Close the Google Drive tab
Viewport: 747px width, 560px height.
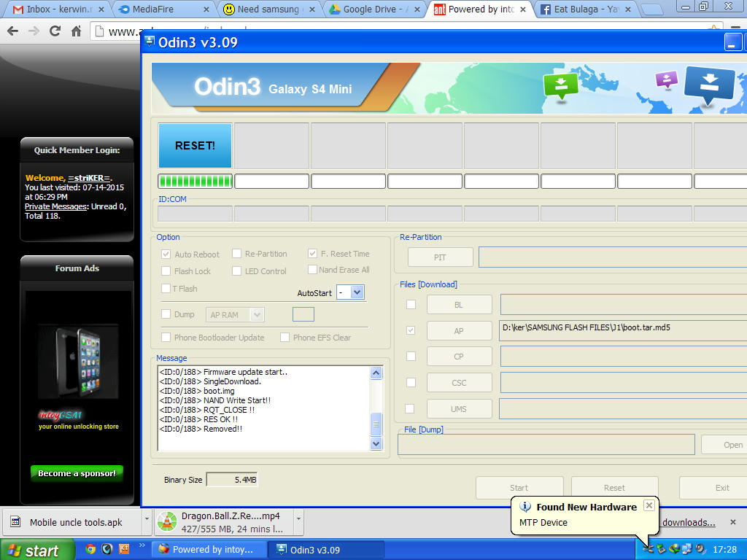click(417, 9)
